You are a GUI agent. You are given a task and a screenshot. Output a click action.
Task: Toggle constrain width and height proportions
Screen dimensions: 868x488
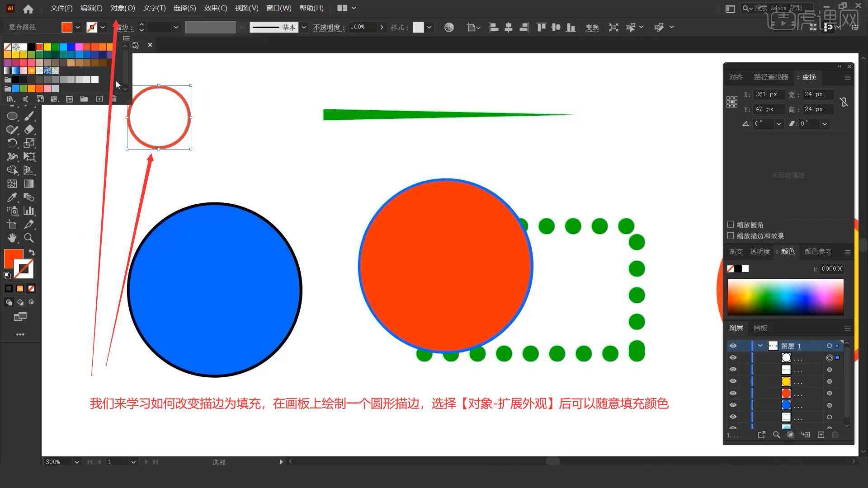tap(844, 102)
